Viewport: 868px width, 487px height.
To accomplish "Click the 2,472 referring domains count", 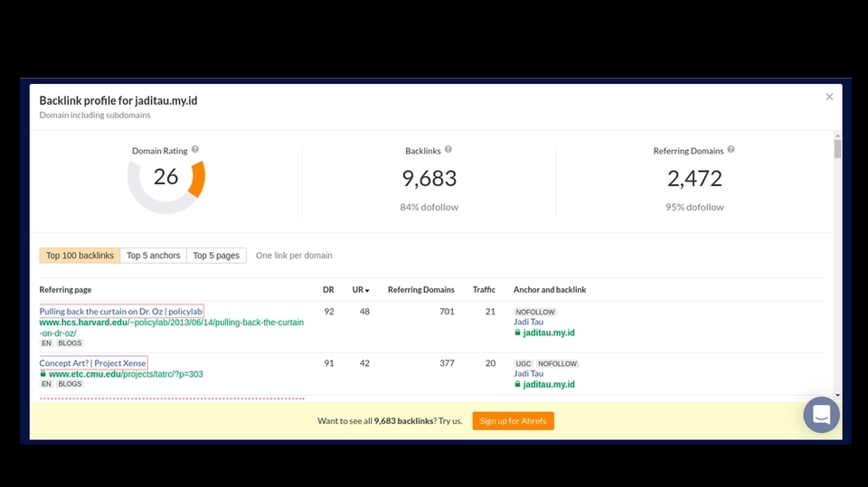I will point(694,178).
